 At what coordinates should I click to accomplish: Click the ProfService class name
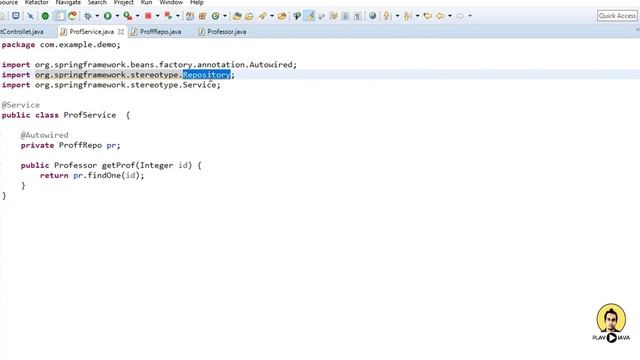click(x=90, y=115)
